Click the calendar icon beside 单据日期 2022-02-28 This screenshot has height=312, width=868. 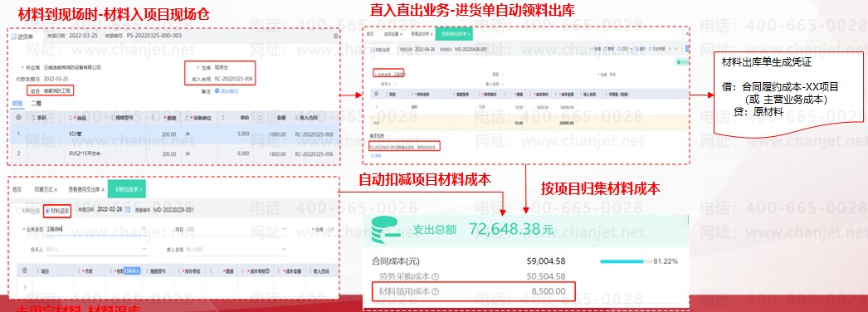(x=128, y=210)
